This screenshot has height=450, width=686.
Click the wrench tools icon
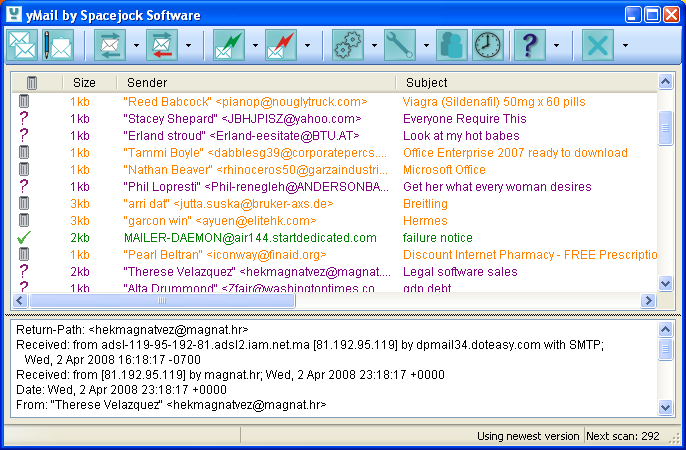point(399,45)
